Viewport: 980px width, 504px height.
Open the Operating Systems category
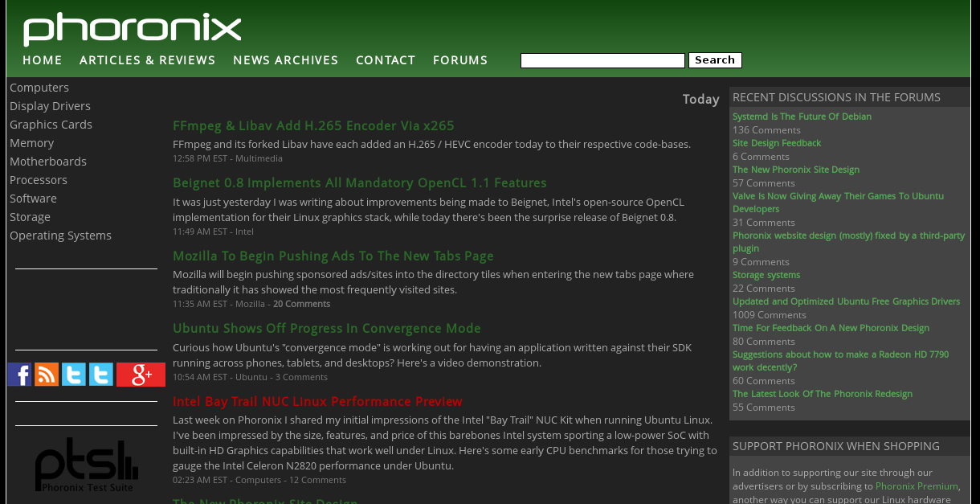pos(60,236)
